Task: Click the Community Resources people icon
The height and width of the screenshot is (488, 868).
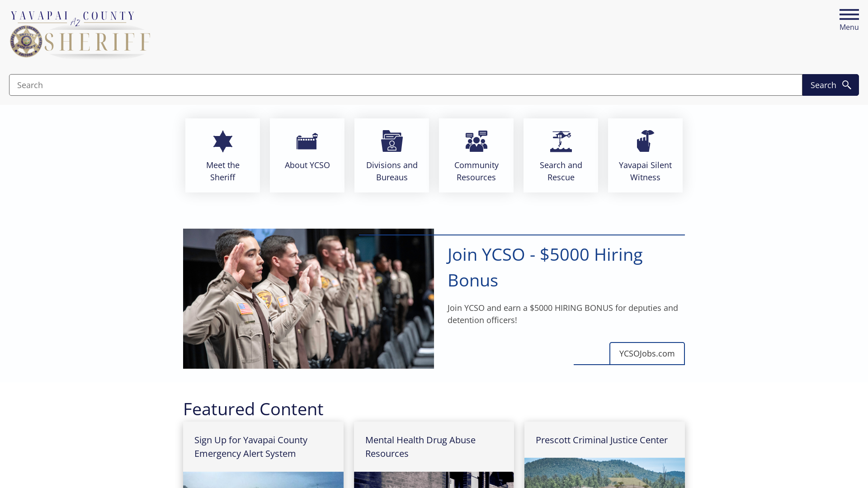Action: coord(476,141)
